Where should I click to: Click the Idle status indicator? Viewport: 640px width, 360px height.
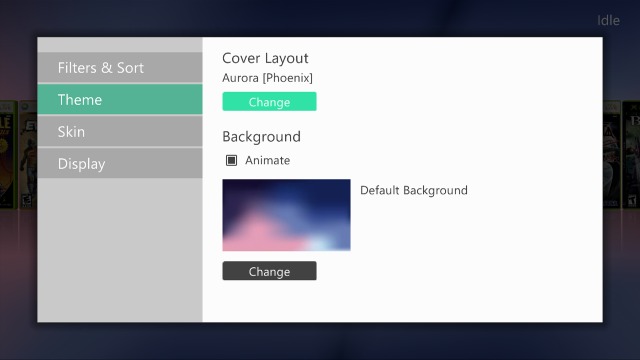608,20
